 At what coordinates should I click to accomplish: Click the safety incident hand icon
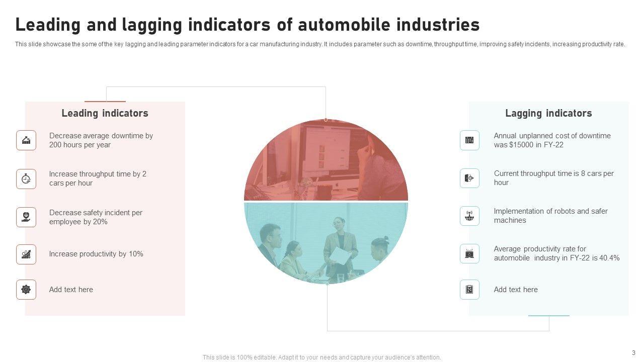click(26, 217)
